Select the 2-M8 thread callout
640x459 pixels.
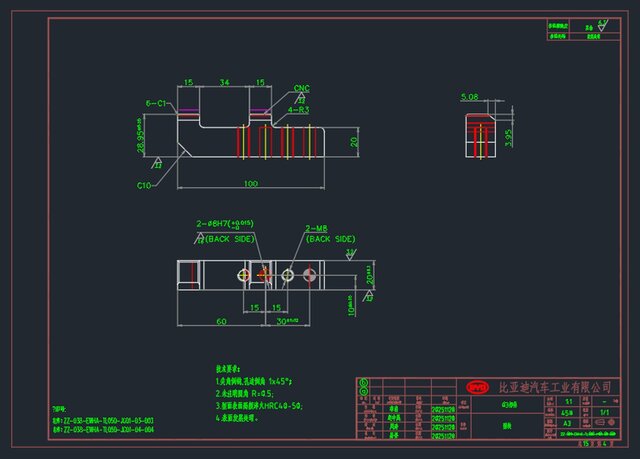[x=316, y=228]
